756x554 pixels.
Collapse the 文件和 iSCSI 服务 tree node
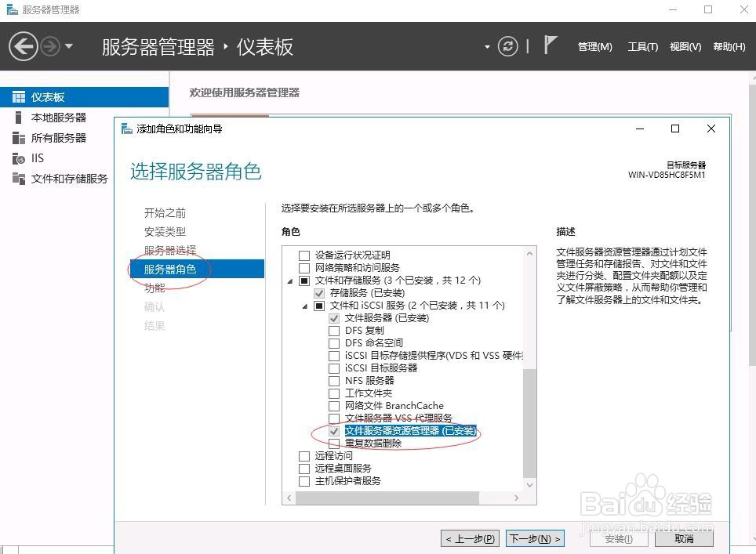304,305
